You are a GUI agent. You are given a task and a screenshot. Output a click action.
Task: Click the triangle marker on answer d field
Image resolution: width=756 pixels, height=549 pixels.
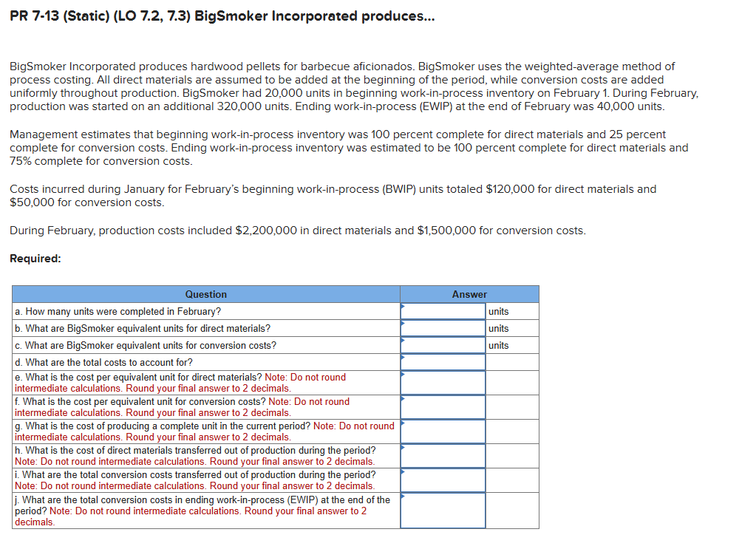click(x=403, y=358)
